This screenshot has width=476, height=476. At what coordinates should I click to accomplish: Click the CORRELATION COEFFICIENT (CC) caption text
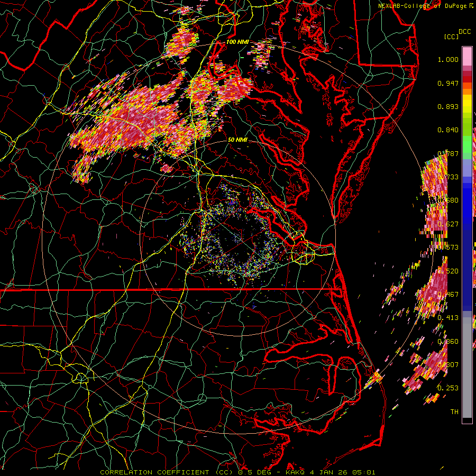pos(167,472)
